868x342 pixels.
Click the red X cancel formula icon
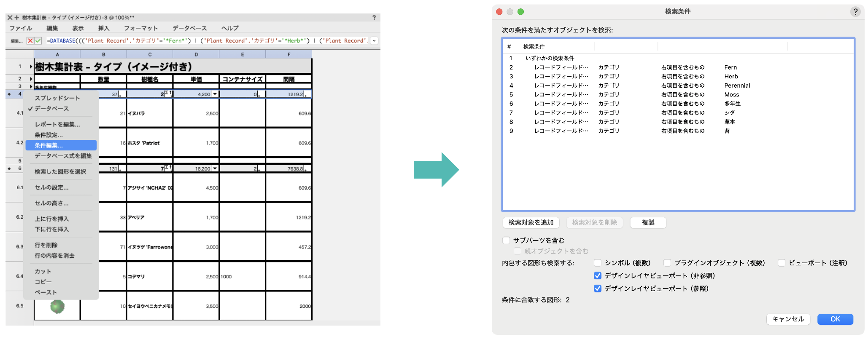point(30,41)
